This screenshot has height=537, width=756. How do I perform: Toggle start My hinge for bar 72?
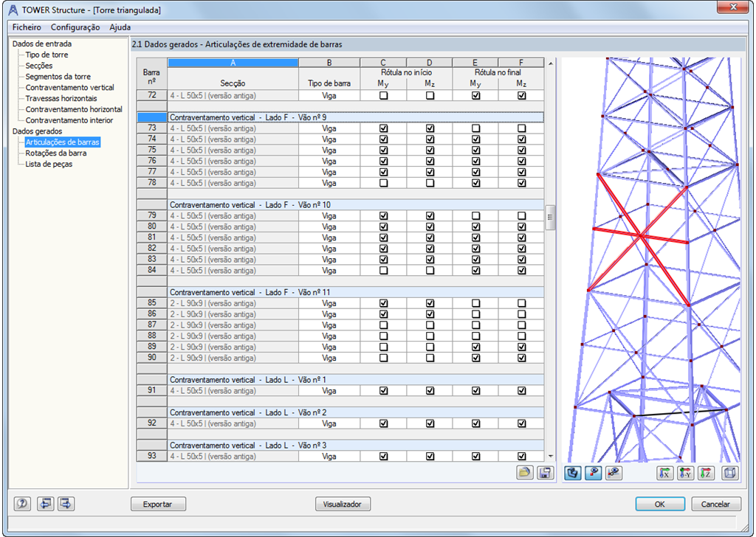pyautogui.click(x=383, y=95)
